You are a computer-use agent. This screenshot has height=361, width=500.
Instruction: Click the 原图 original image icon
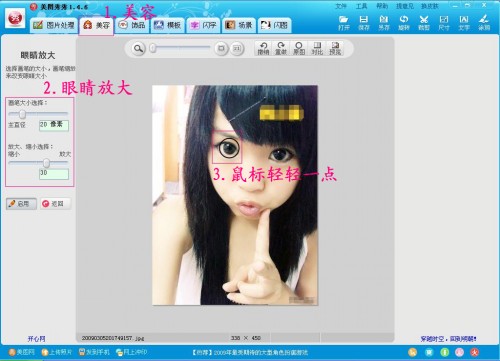[299, 48]
